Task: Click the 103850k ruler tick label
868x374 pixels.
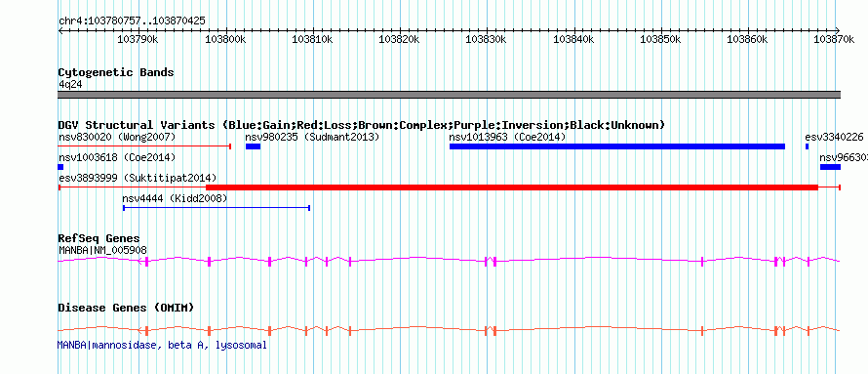Action: [x=660, y=39]
